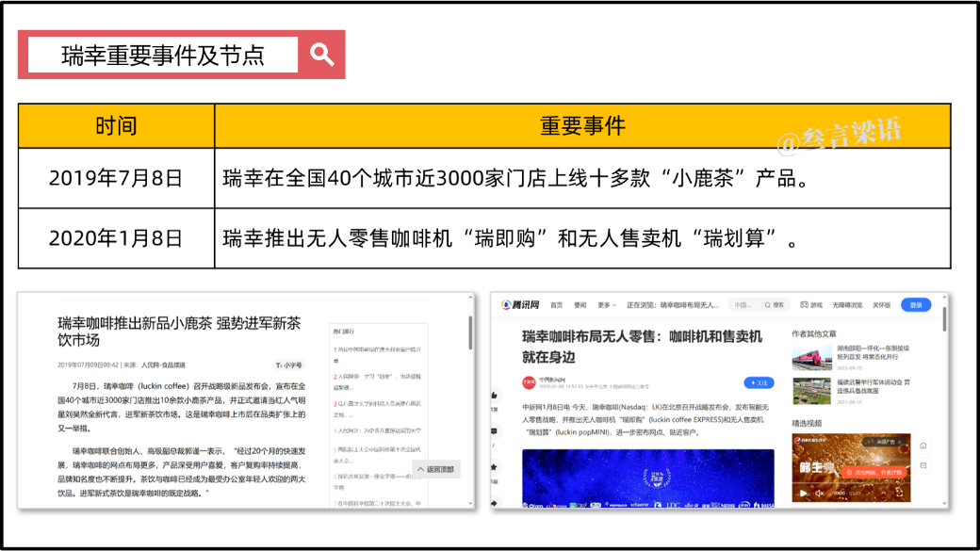This screenshot has width=980, height=551.
Task: Play the Pepsi ad video
Action: [801, 493]
